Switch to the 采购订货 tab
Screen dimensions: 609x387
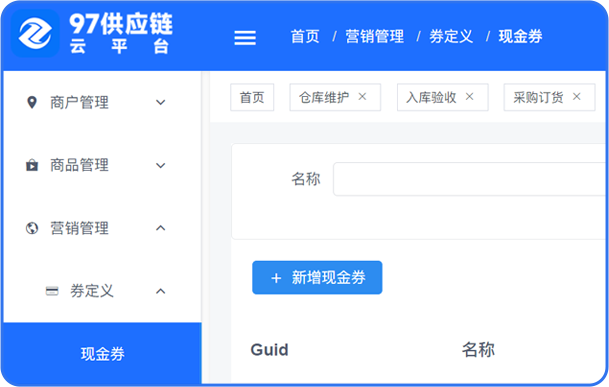point(550,97)
